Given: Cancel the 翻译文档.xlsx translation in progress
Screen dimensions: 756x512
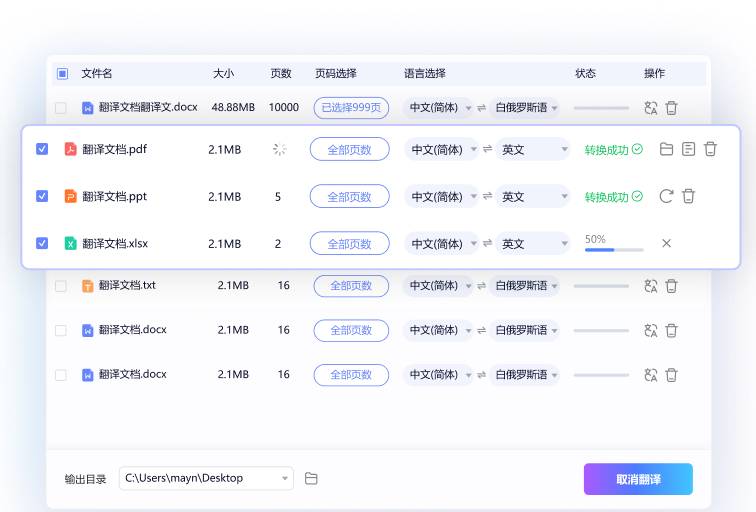Looking at the screenshot, I should pos(666,243).
